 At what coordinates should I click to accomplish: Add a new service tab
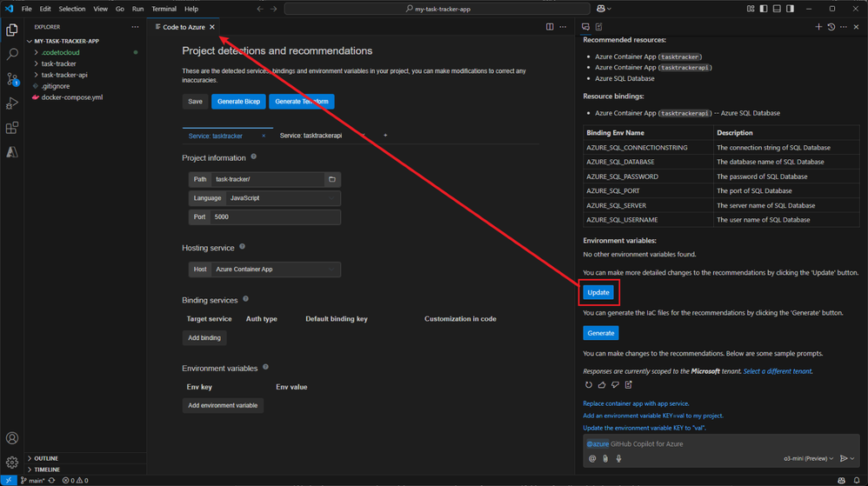[385, 136]
